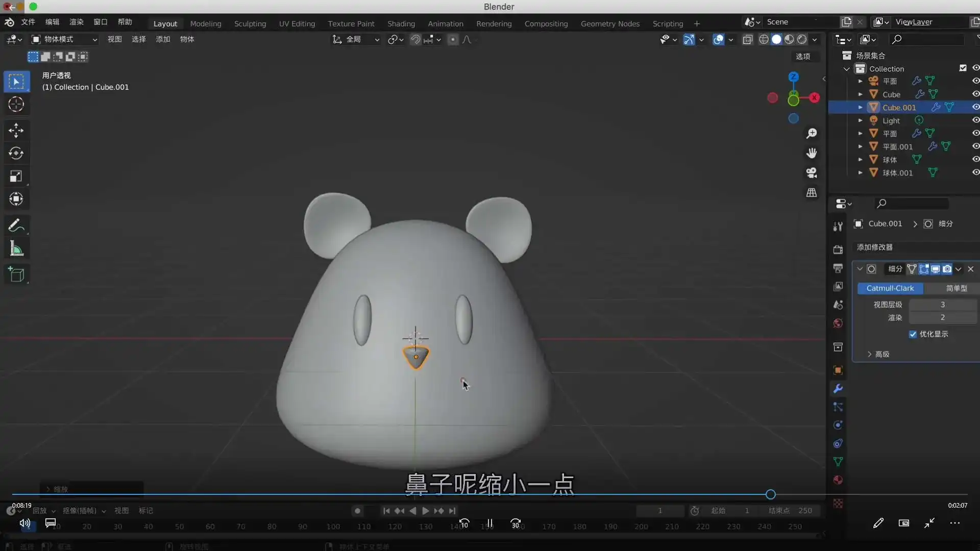Open the Modifier properties tab (wrench icon)
Image resolution: width=980 pixels, height=551 pixels.
coord(838,389)
